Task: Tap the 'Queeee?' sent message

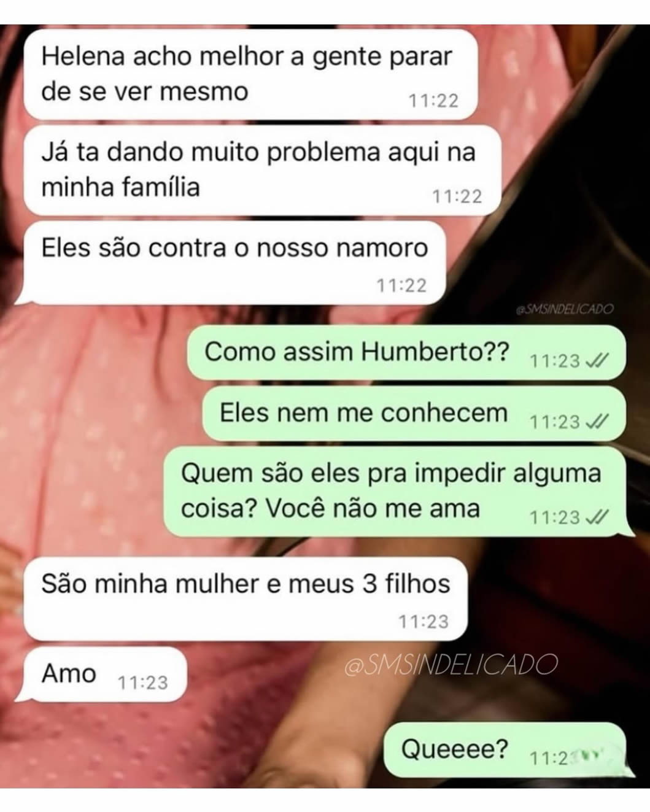Action: (506, 750)
